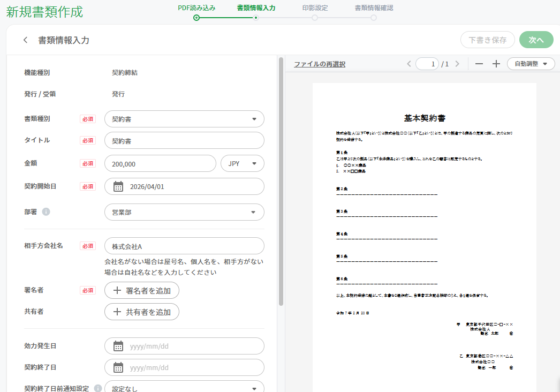Viewport: 560px width, 392px height.
Task: Click the PDF page number input
Action: pos(427,64)
